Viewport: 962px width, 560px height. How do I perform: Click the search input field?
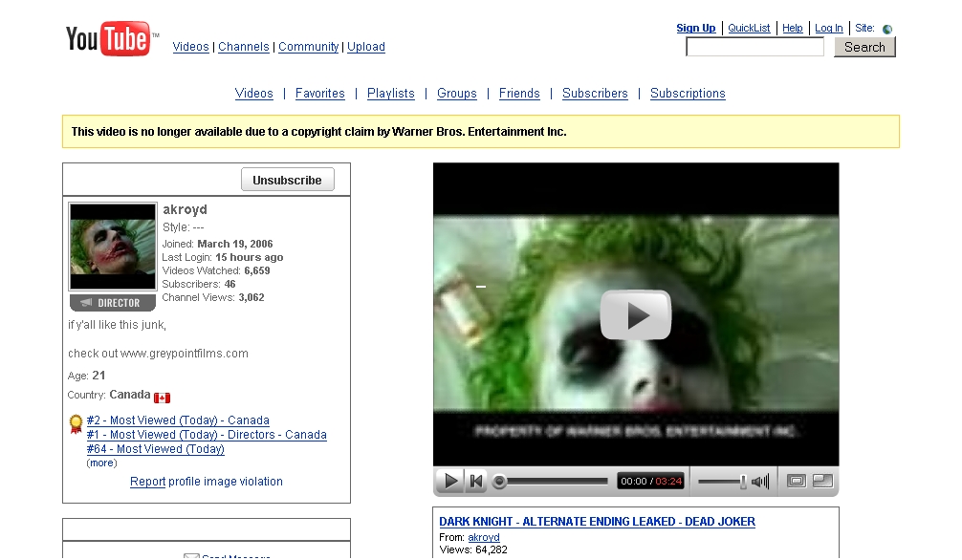(754, 47)
